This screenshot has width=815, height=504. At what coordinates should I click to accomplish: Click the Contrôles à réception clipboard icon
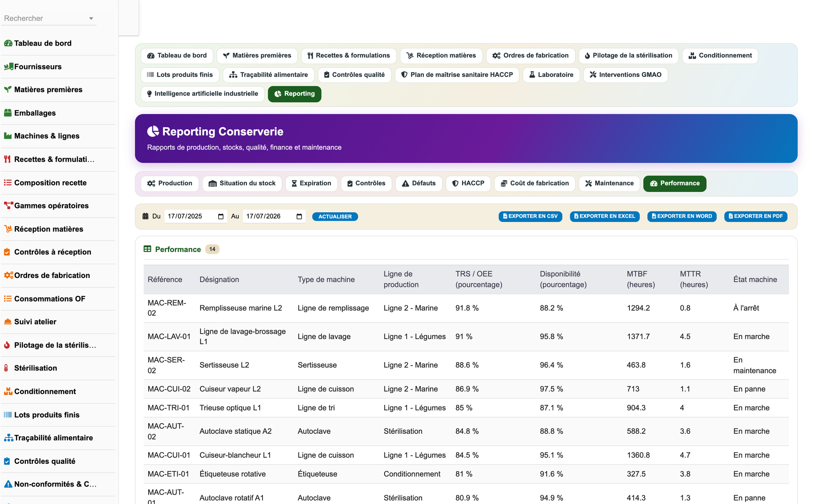coord(7,252)
